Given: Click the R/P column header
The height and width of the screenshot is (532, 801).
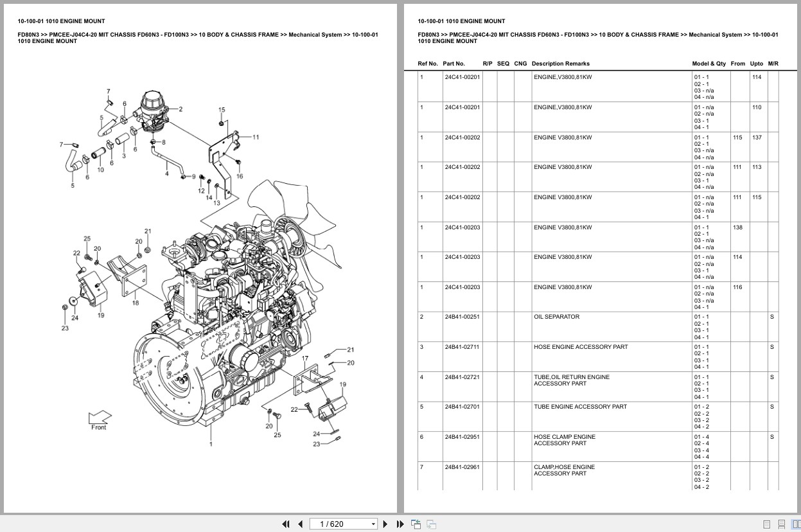Looking at the screenshot, I should coord(488,64).
